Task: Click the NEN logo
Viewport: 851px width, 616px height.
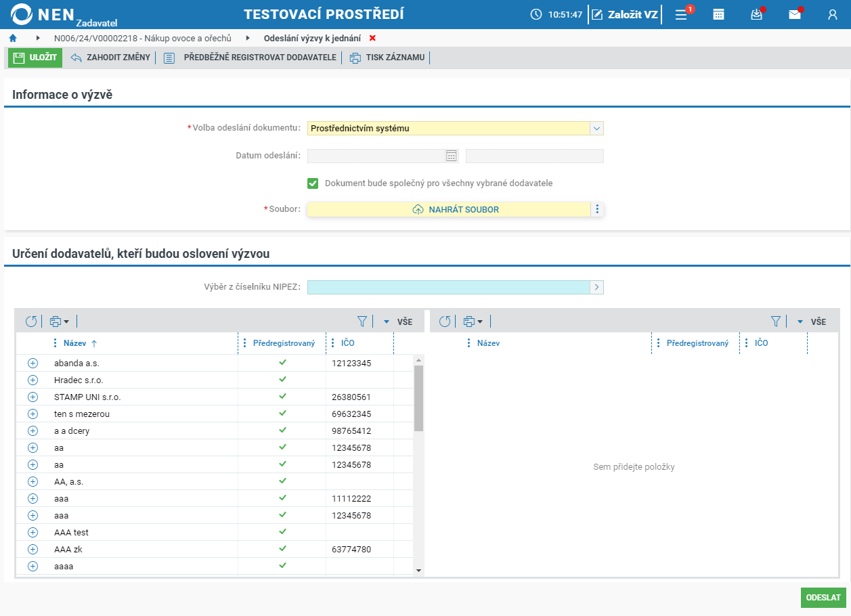Action: [x=42, y=14]
